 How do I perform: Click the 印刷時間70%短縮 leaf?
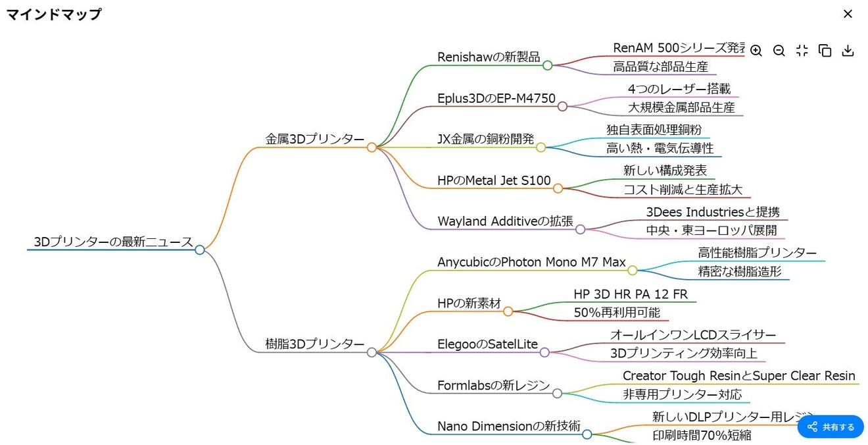point(702,435)
